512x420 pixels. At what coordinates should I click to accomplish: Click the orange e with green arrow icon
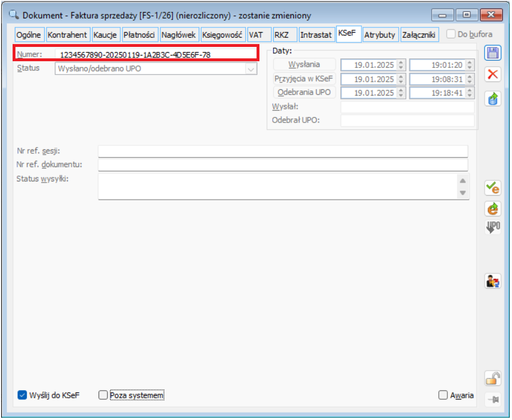(493, 209)
